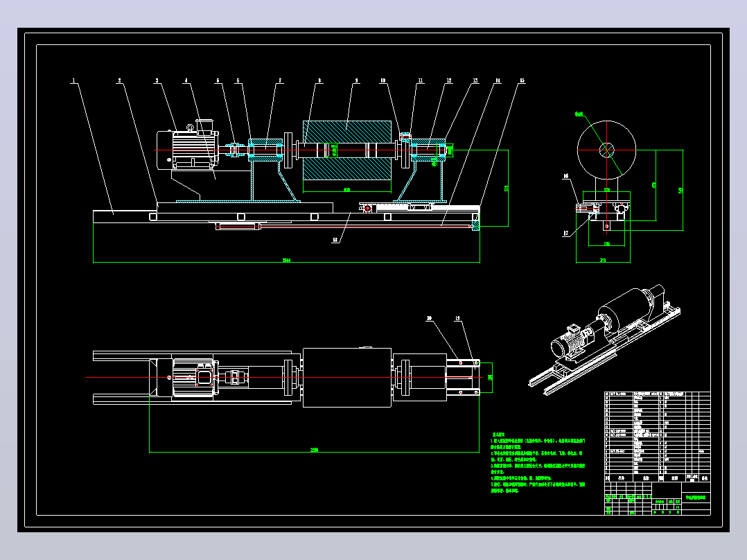Image resolution: width=747 pixels, height=560 pixels.
Task: Select part balloon number 8
Action: 319,80
